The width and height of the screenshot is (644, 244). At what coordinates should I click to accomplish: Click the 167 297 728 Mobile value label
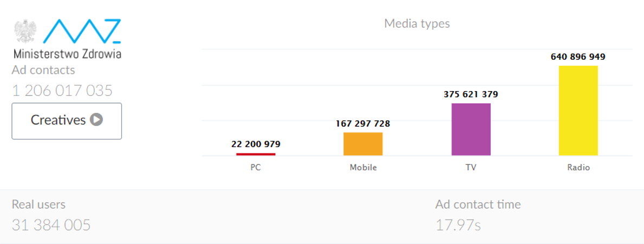[x=363, y=124]
